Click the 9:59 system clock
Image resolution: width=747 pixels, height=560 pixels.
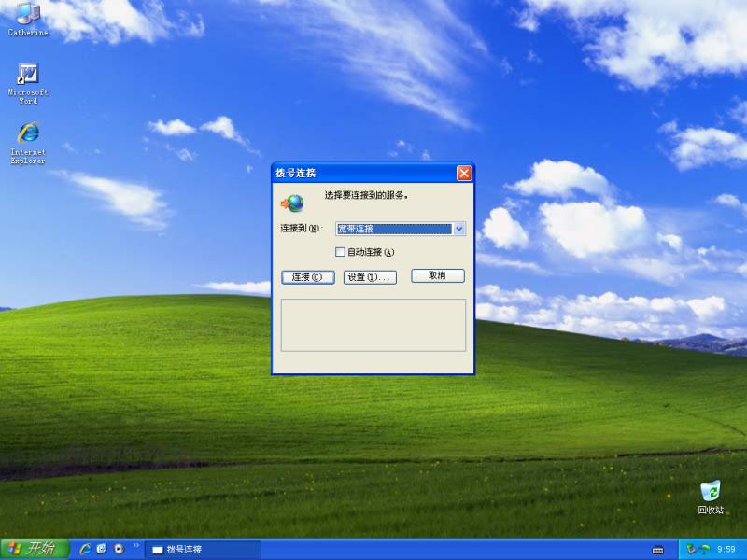(726, 549)
